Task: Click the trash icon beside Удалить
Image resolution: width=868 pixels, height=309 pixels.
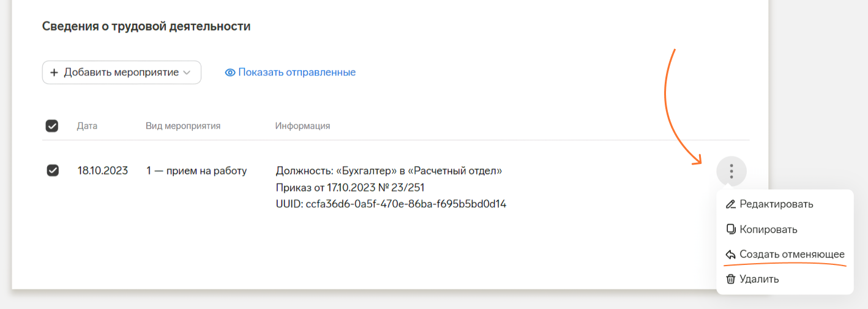Action: click(730, 279)
